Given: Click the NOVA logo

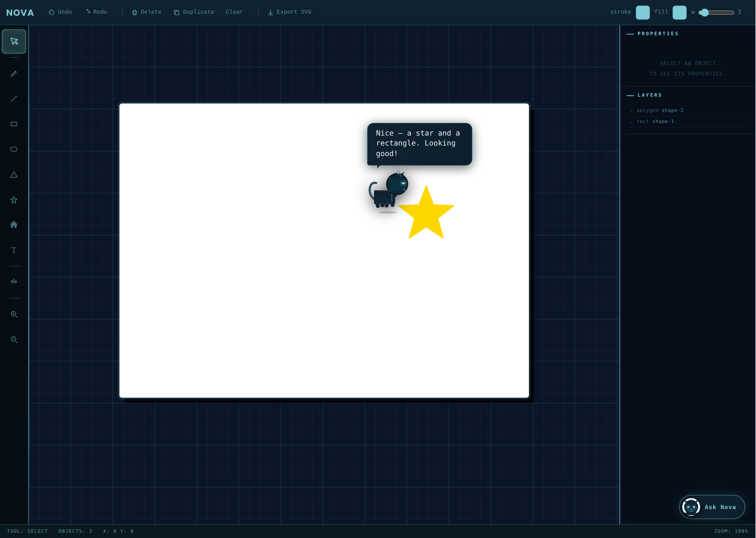Looking at the screenshot, I should point(20,13).
